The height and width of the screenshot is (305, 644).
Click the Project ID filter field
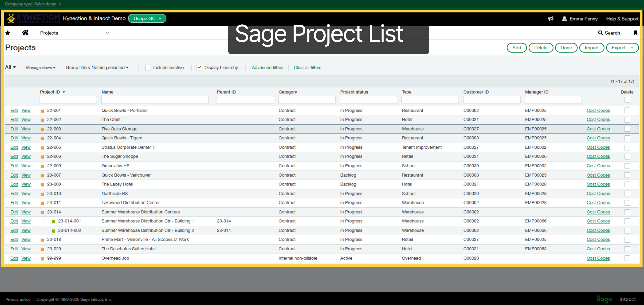click(68, 100)
